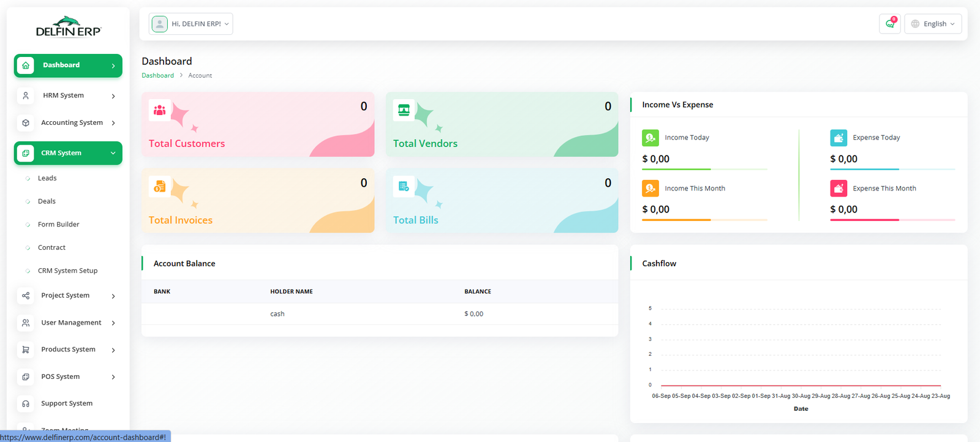Screen dimensions: 980x442
Task: Click the HRM System person icon
Action: 26,96
